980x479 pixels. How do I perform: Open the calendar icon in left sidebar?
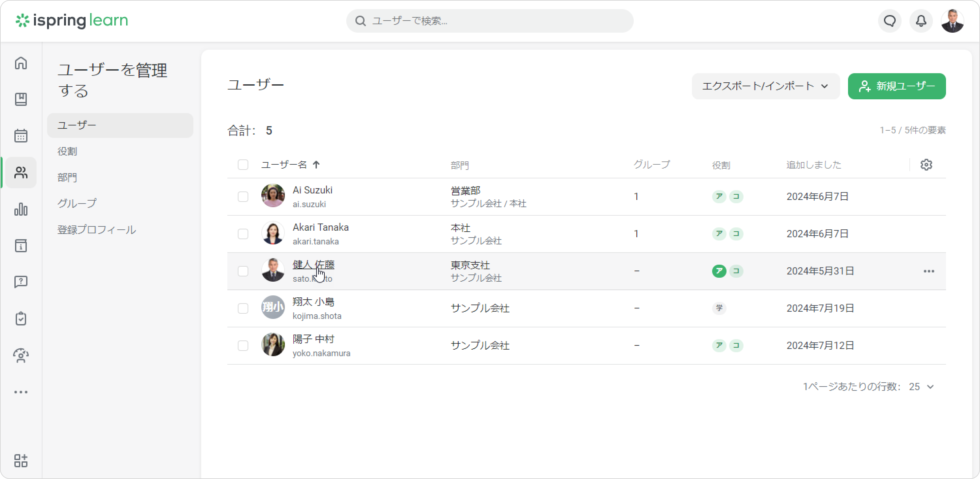tap(21, 136)
